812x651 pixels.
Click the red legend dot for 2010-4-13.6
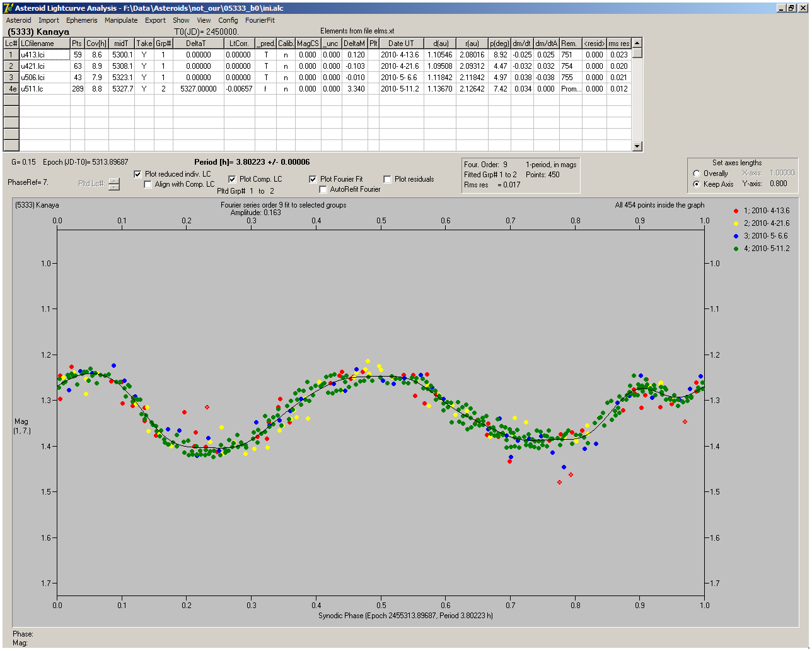pos(736,211)
